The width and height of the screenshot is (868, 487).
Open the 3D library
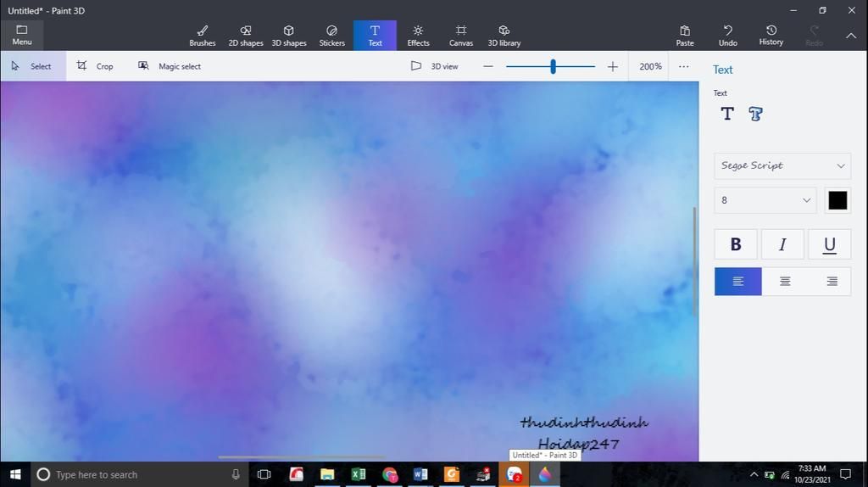tap(504, 36)
